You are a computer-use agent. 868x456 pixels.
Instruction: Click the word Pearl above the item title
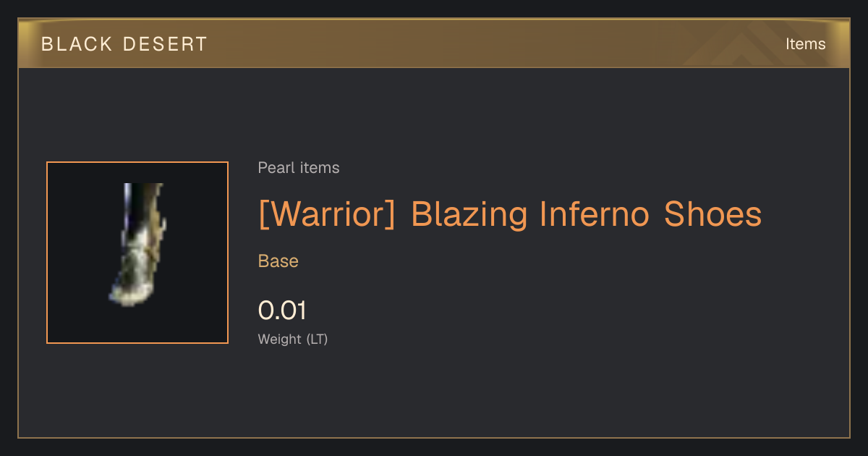click(x=274, y=168)
